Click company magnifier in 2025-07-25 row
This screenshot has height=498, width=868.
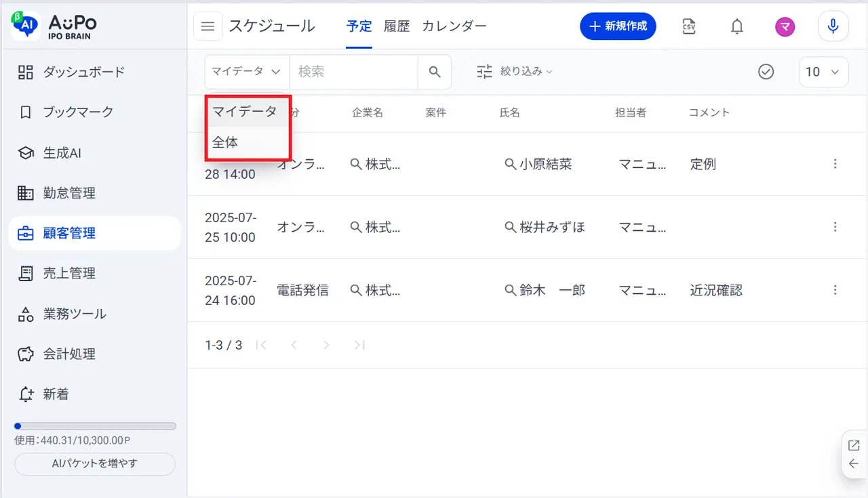[356, 227]
